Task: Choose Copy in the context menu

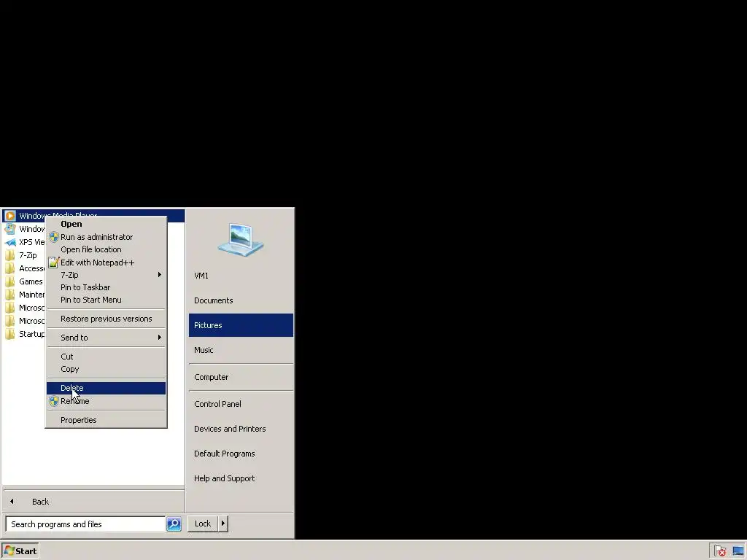Action: 106,369
